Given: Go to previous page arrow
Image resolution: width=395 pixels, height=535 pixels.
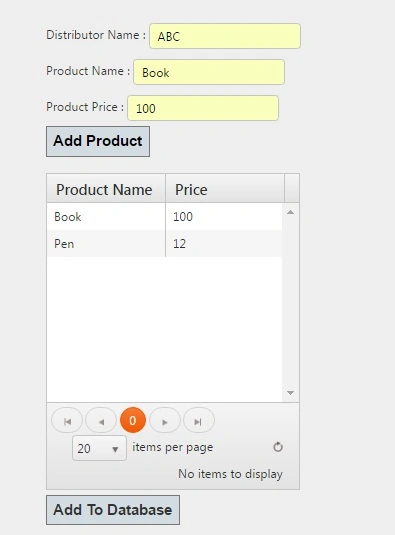Looking at the screenshot, I should pyautogui.click(x=101, y=420).
